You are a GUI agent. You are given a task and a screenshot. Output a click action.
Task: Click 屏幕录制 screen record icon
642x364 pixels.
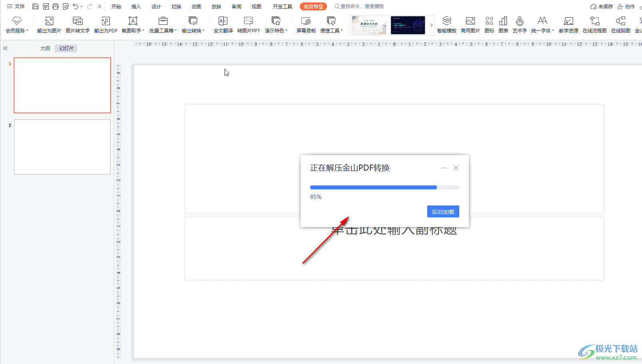[x=306, y=25]
